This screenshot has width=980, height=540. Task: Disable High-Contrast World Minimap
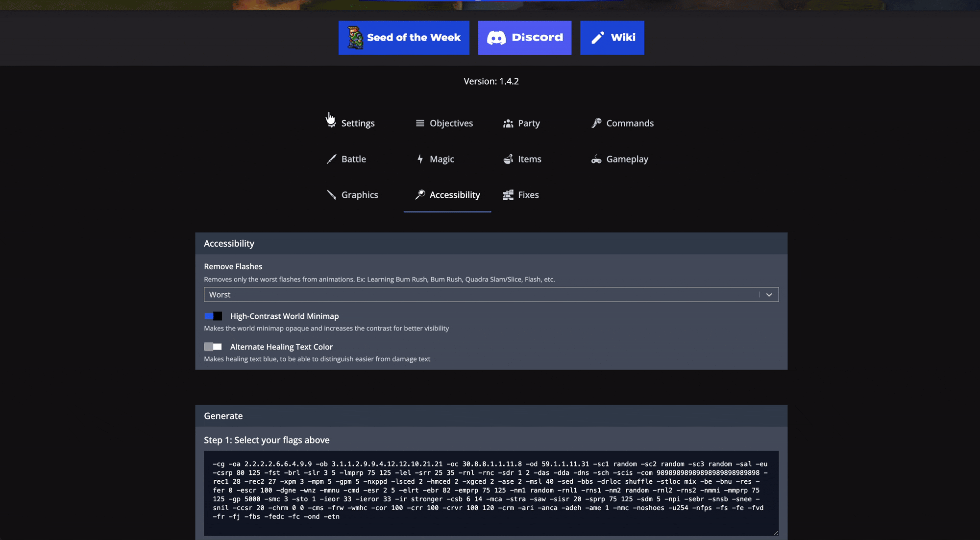(213, 316)
